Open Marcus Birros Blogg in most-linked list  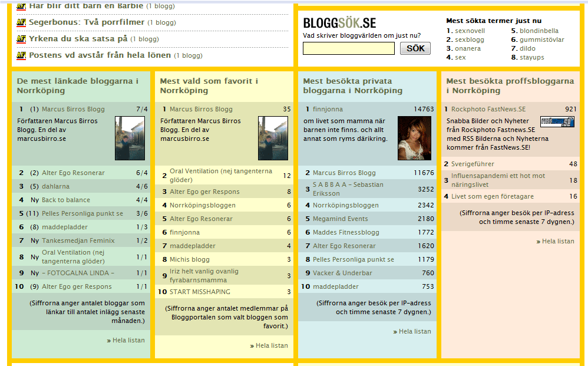[x=73, y=109]
